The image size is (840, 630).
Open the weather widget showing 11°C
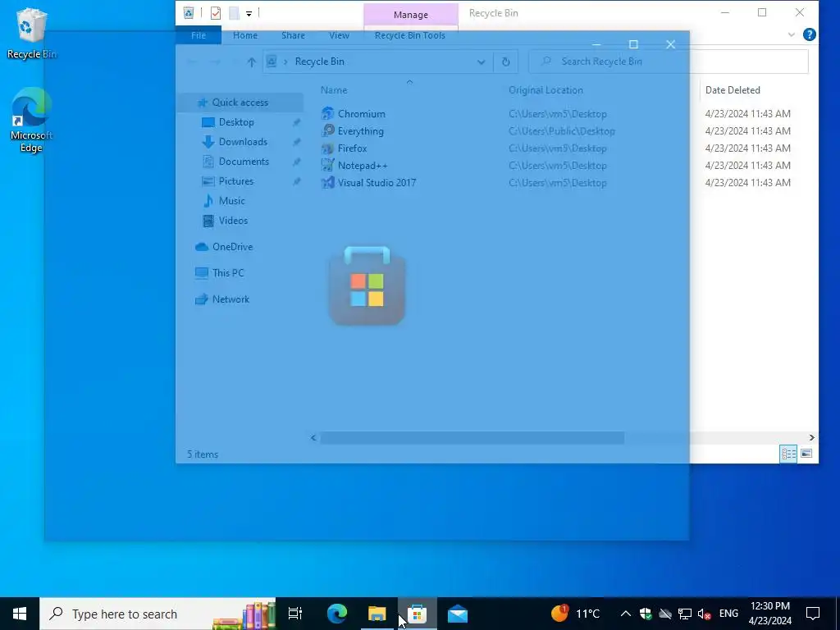tap(575, 614)
